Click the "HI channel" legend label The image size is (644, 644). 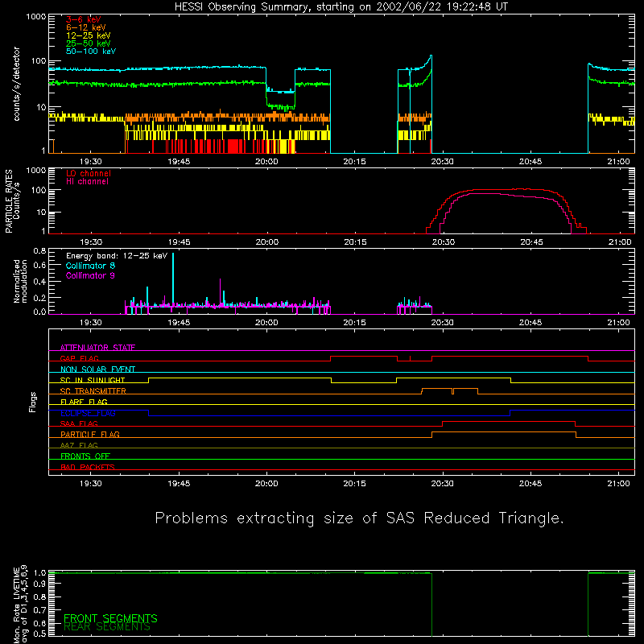(x=87, y=182)
